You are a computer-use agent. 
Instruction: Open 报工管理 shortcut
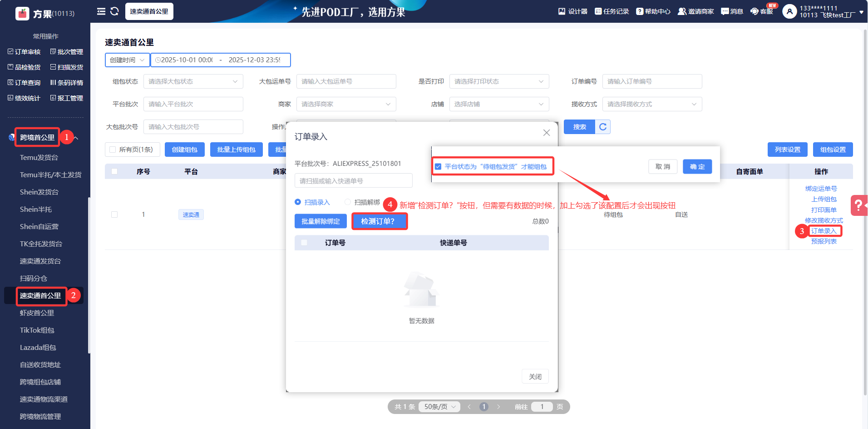point(67,98)
